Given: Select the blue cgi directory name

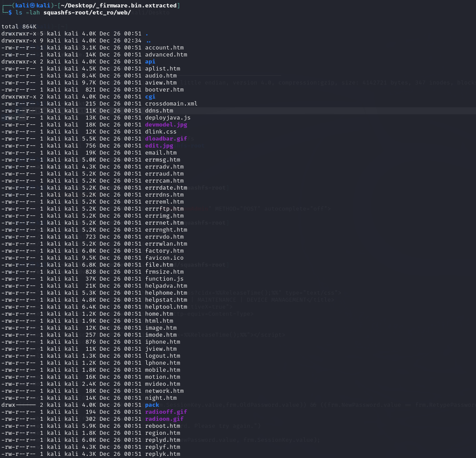Looking at the screenshot, I should [150, 96].
